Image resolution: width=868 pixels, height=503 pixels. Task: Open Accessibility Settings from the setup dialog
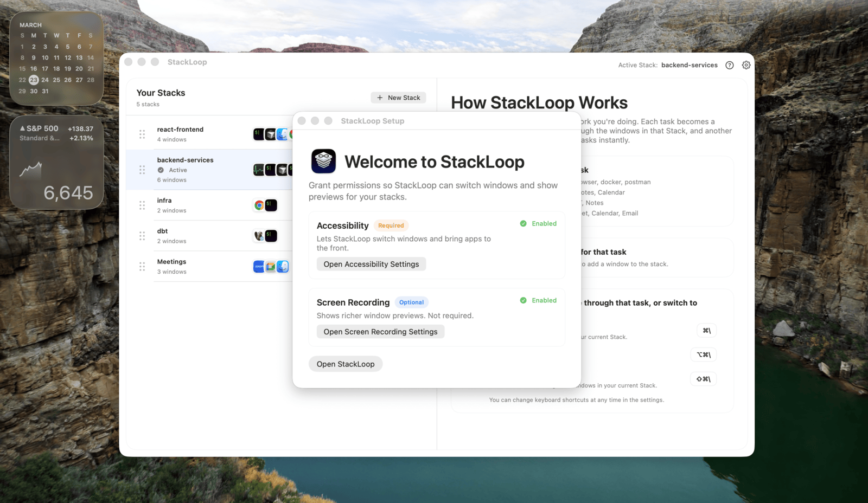(x=371, y=264)
